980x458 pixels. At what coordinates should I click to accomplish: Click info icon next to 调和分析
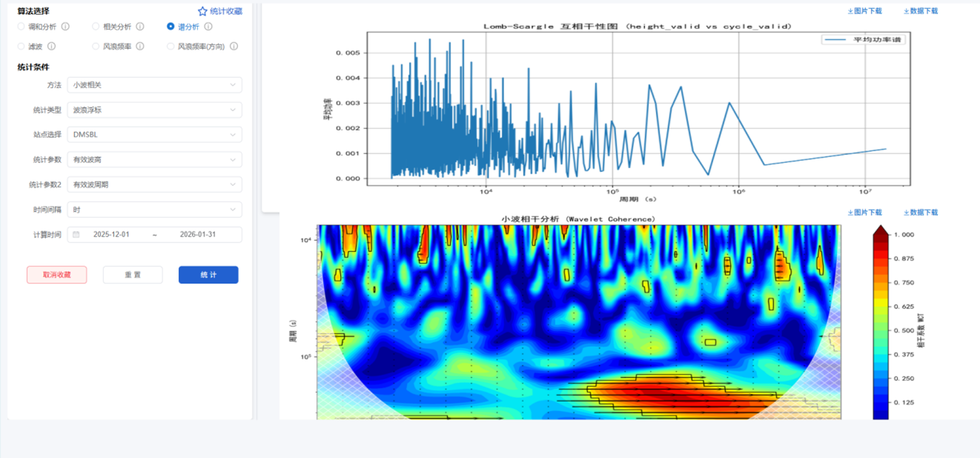[x=65, y=27]
